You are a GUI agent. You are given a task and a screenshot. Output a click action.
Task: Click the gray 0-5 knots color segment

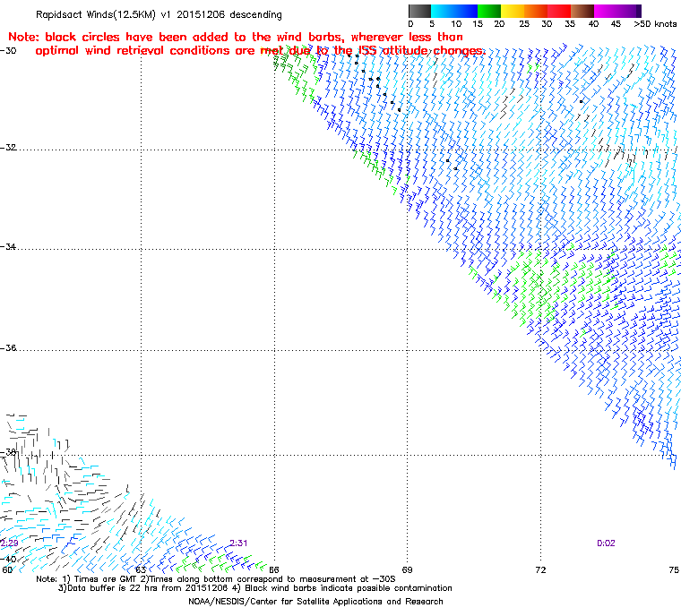[420, 11]
